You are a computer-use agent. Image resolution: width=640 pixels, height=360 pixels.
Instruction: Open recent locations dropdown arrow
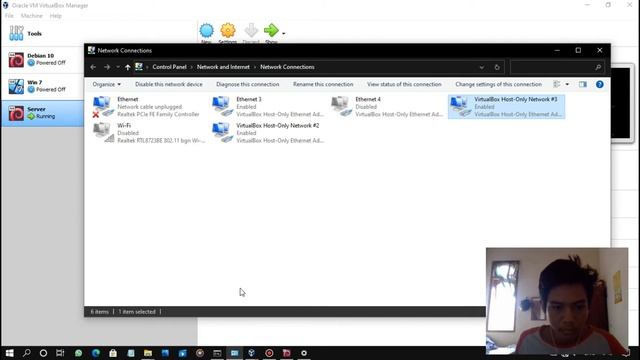118,67
